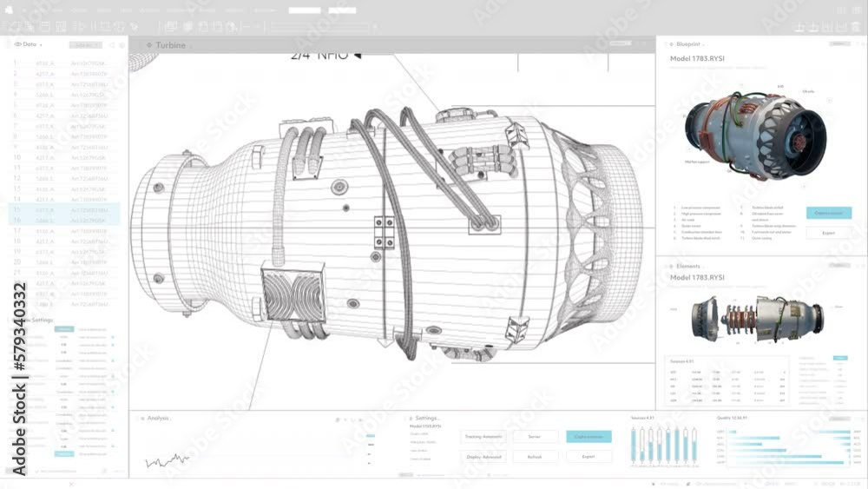Screen dimensions: 868x489
Task: Expand the View Settings section
Action: [x=39, y=320]
